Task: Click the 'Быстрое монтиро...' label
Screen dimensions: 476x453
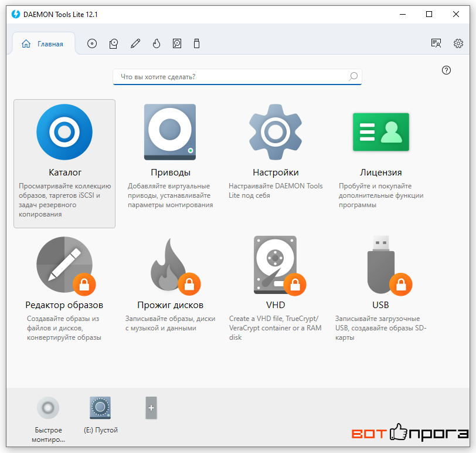Action: (x=48, y=435)
